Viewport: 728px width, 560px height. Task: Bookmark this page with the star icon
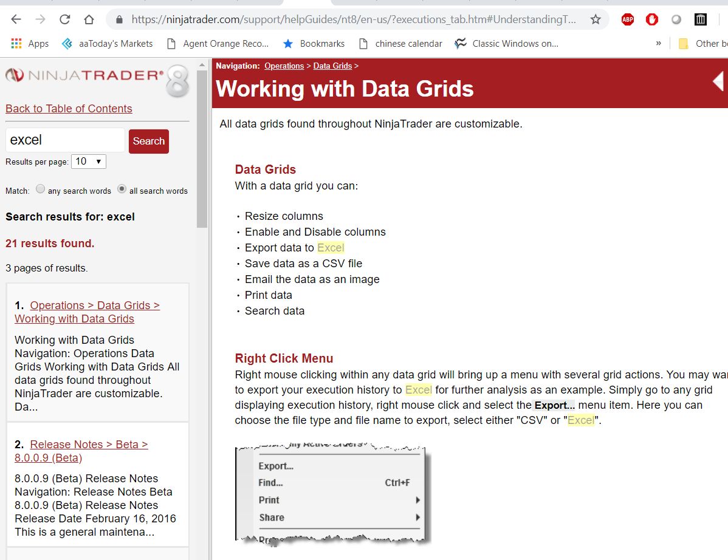pyautogui.click(x=596, y=19)
